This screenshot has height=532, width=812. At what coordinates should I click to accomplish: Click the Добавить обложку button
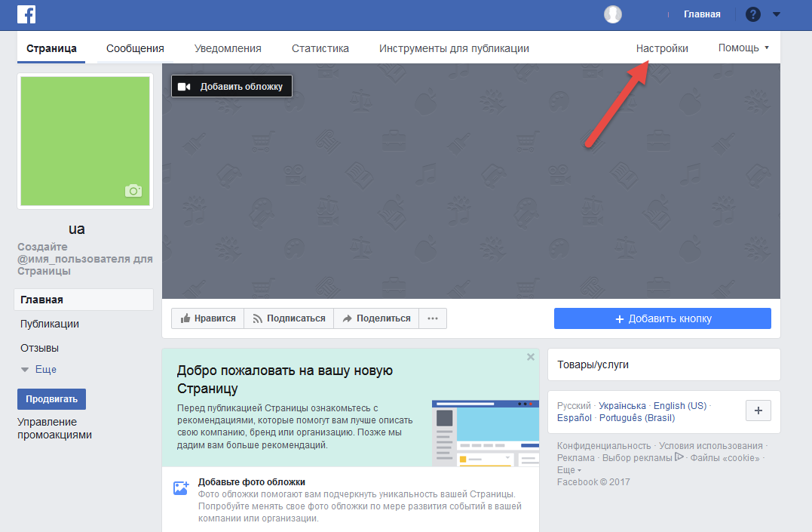tap(231, 86)
